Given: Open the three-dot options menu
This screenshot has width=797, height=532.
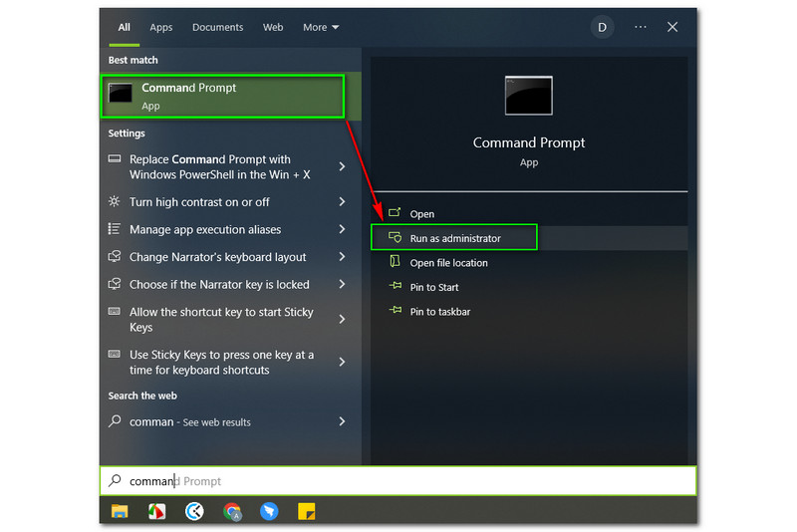Looking at the screenshot, I should point(640,27).
